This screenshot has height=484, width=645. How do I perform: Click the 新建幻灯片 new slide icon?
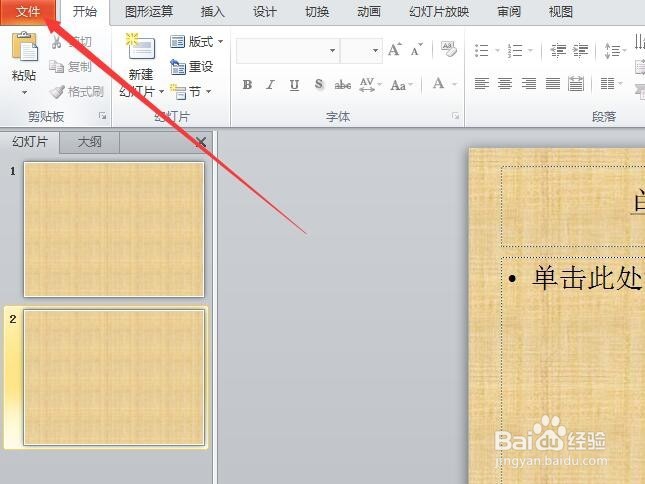pos(141,46)
